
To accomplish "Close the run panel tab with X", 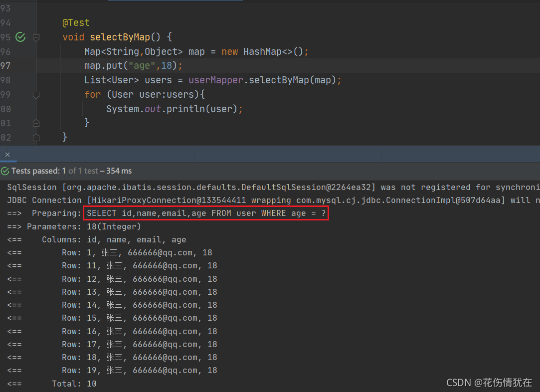I will tap(7, 154).
